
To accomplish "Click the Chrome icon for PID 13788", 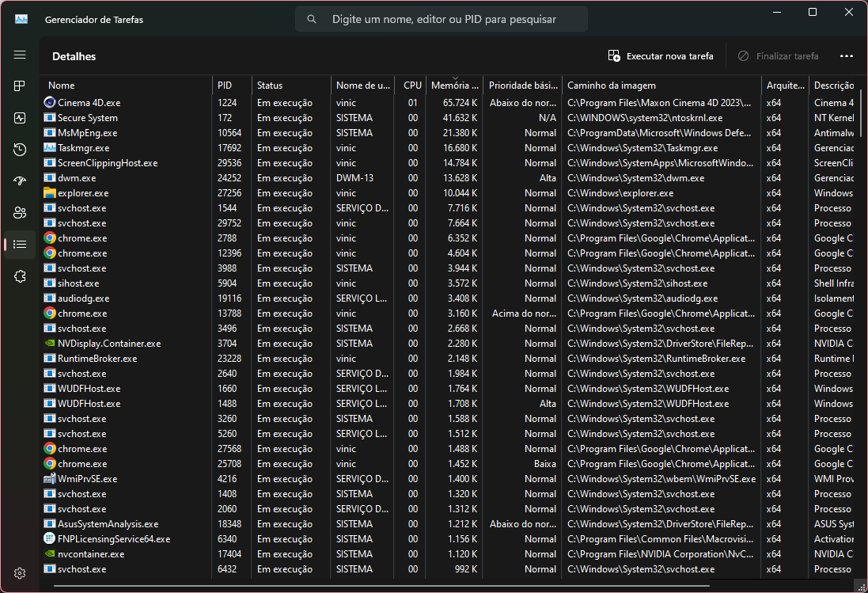I will pyautogui.click(x=50, y=314).
